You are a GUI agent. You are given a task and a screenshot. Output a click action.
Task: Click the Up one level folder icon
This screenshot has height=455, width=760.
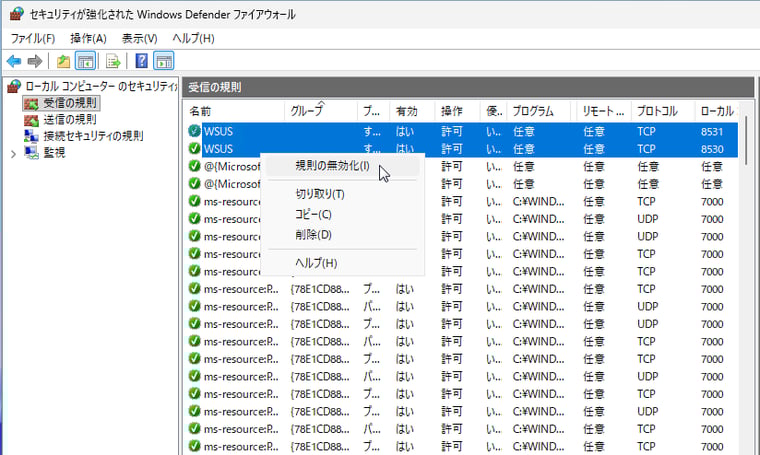[x=63, y=61]
